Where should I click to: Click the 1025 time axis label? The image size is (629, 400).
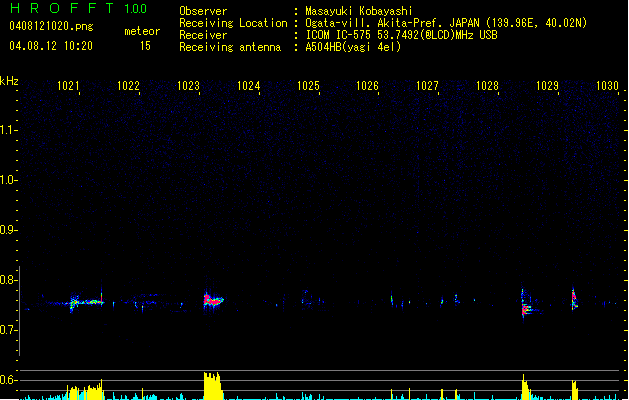pos(308,86)
